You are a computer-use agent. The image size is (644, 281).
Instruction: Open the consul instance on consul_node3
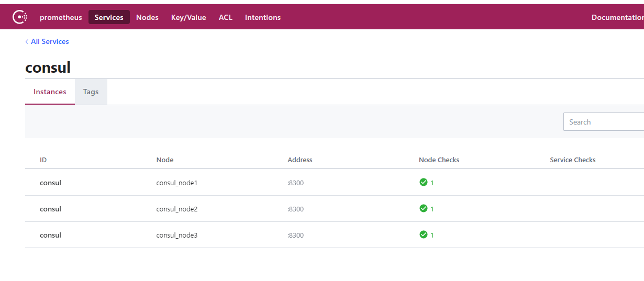50,235
